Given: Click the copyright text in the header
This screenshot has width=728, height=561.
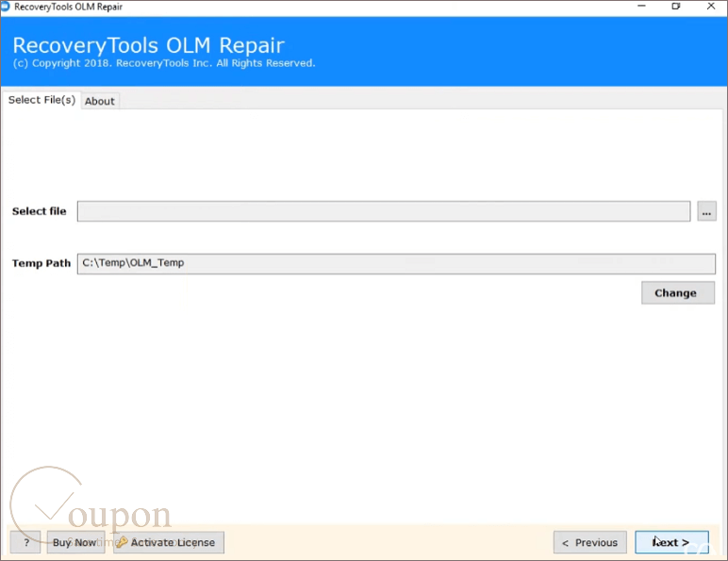Looking at the screenshot, I should (x=164, y=63).
